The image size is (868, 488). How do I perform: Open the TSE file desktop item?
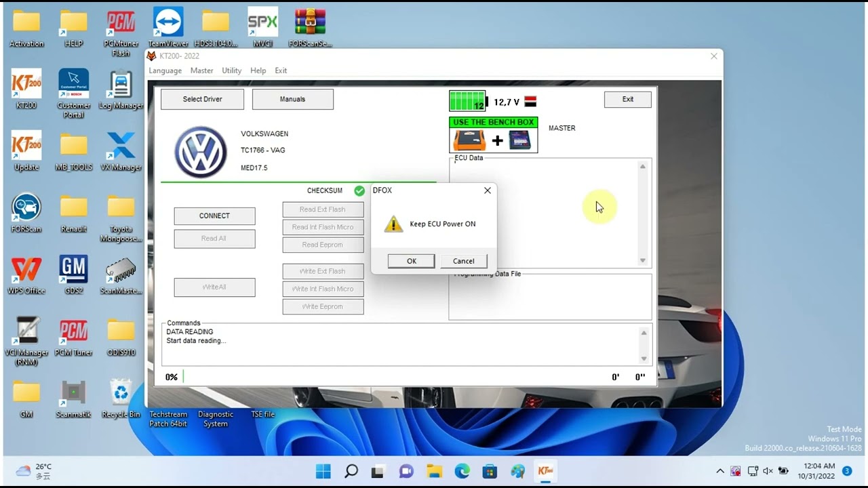[x=262, y=414]
